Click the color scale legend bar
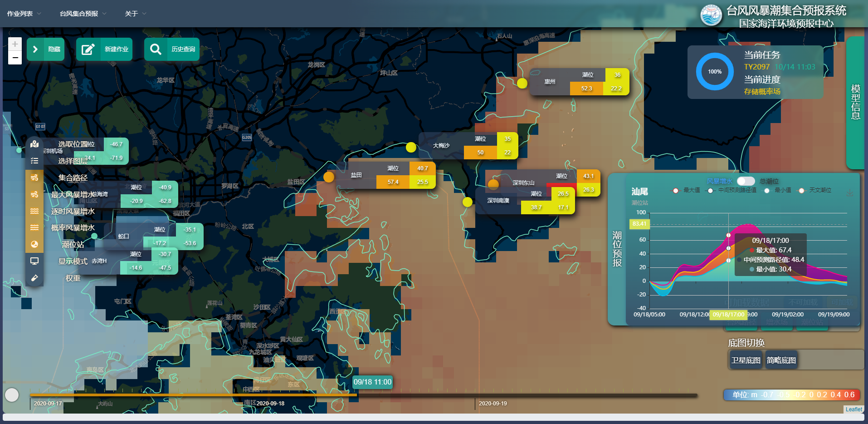This screenshot has width=868, height=424. 791,394
